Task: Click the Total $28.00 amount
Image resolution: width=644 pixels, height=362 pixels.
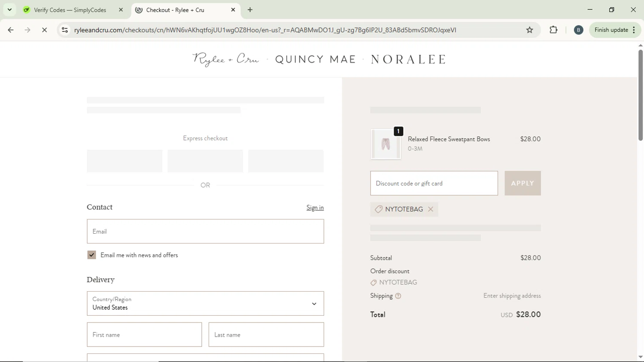Action: point(528,314)
